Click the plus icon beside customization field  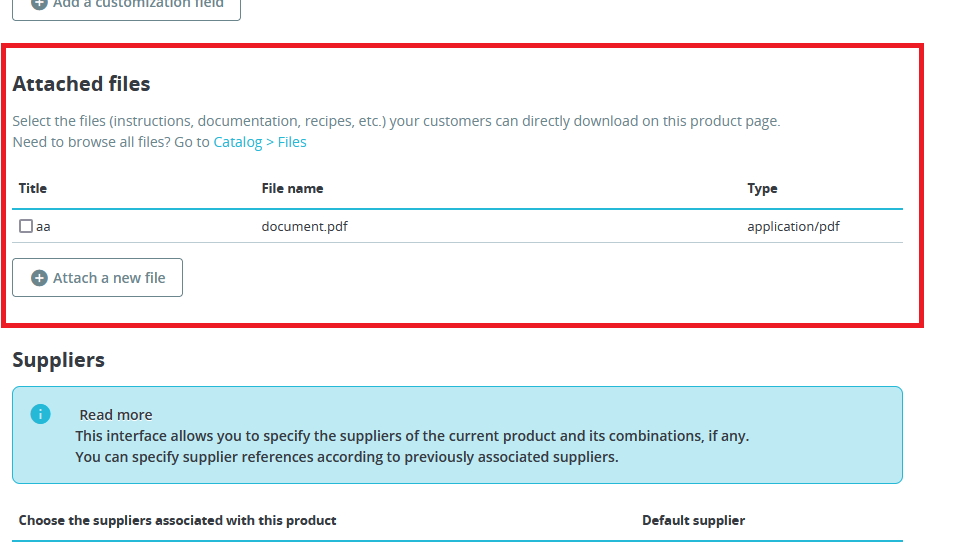[x=39, y=4]
